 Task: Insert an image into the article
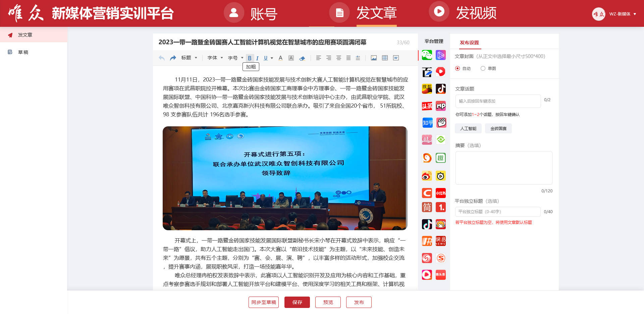(x=374, y=58)
